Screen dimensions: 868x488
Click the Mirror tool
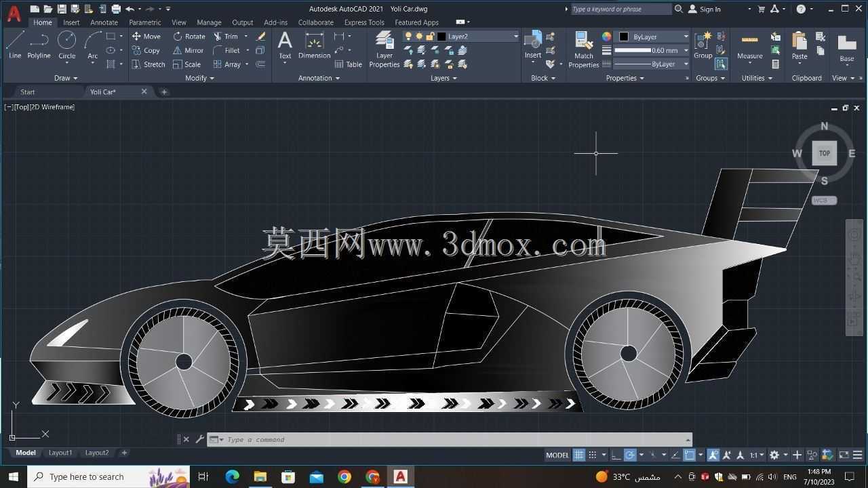188,50
